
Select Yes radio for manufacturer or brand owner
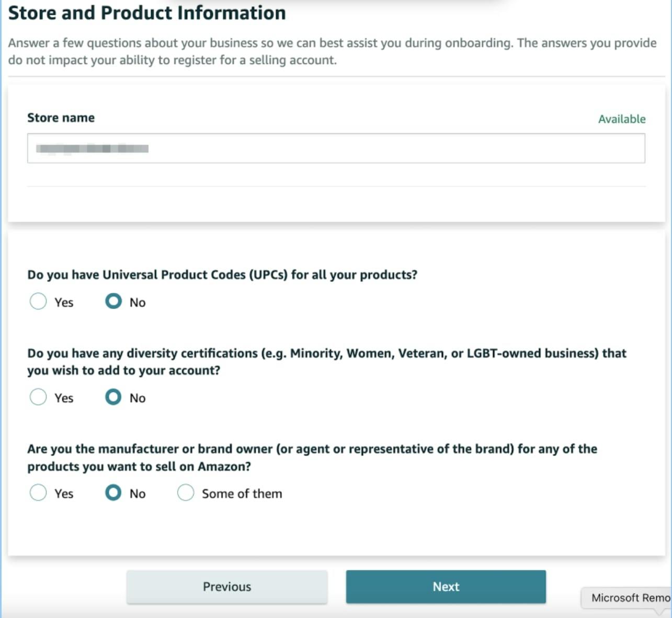point(38,493)
